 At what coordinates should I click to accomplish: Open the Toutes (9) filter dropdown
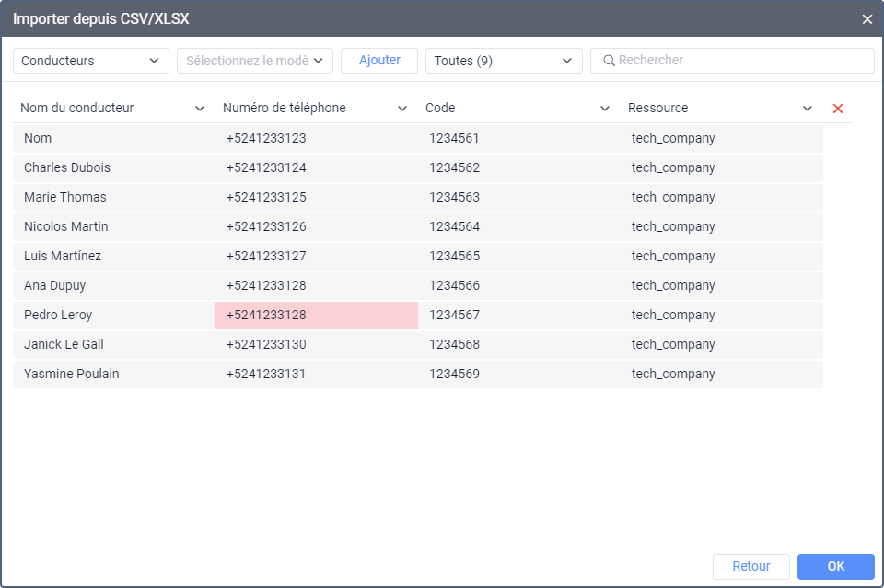point(504,61)
